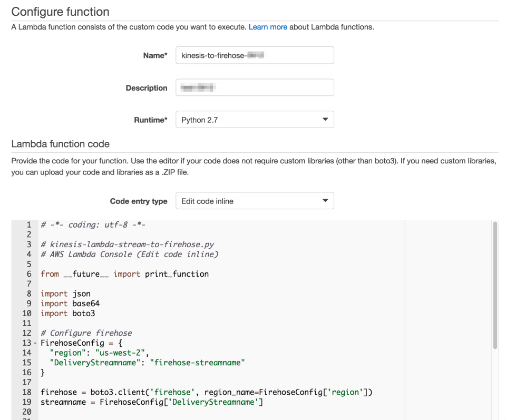
Task: Click the '# Configure firehose' comment
Action: (86, 333)
